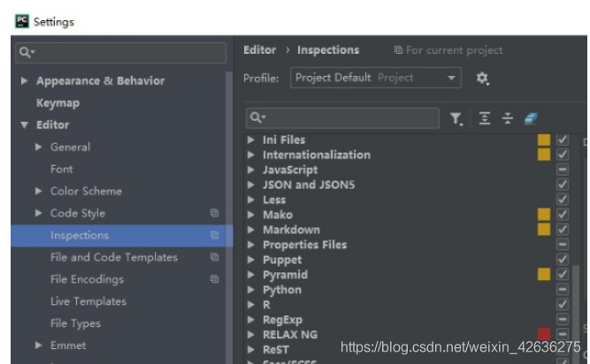Click project-level icon beside Inspections item
590x364 pixels.
click(214, 235)
